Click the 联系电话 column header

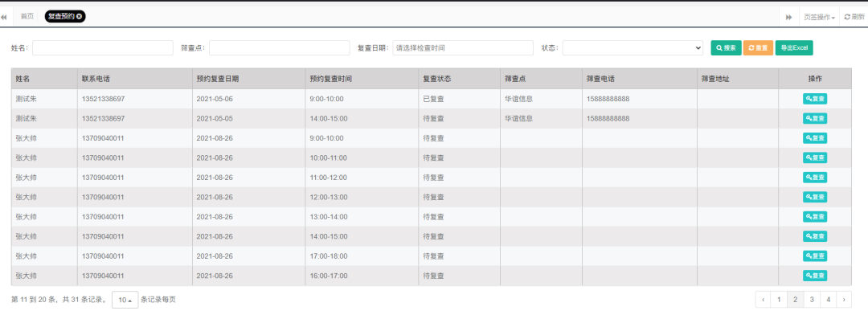(134, 79)
